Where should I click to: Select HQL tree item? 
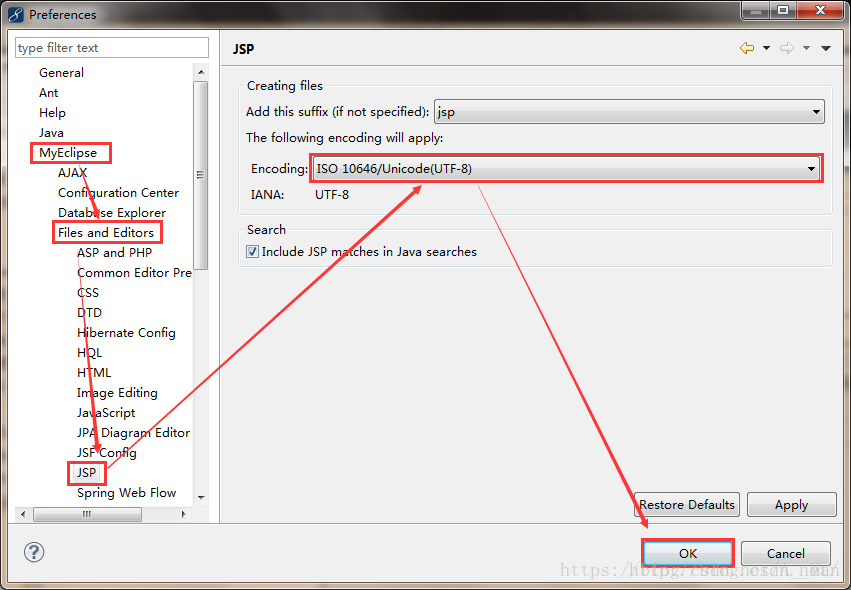tap(90, 353)
